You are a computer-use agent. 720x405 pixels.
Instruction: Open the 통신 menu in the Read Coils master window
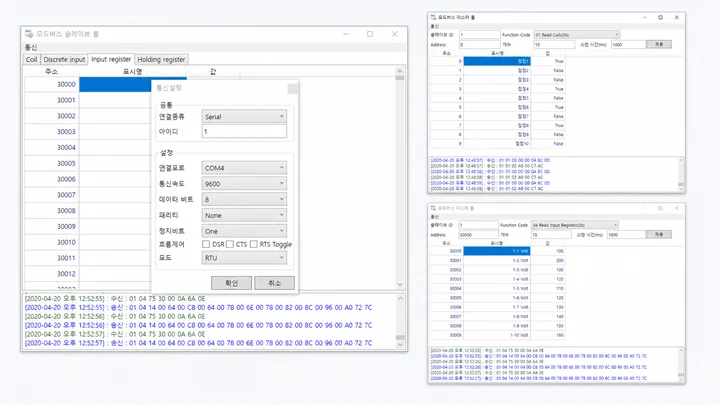tap(434, 27)
